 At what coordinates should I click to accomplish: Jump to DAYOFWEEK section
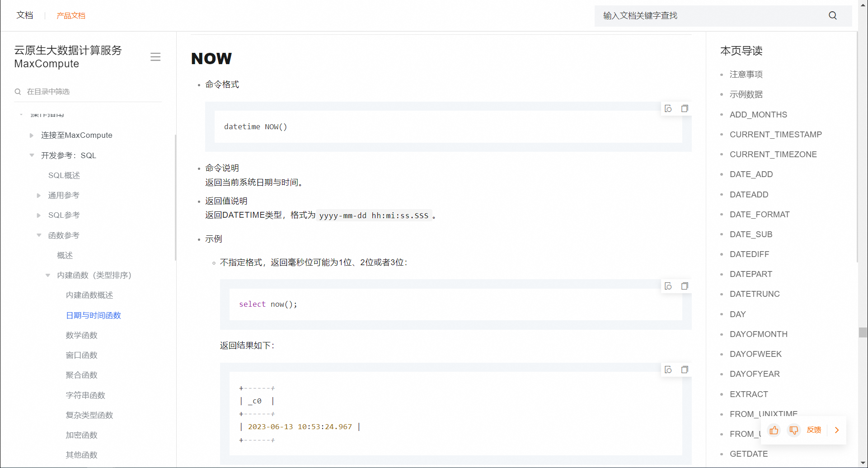755,354
